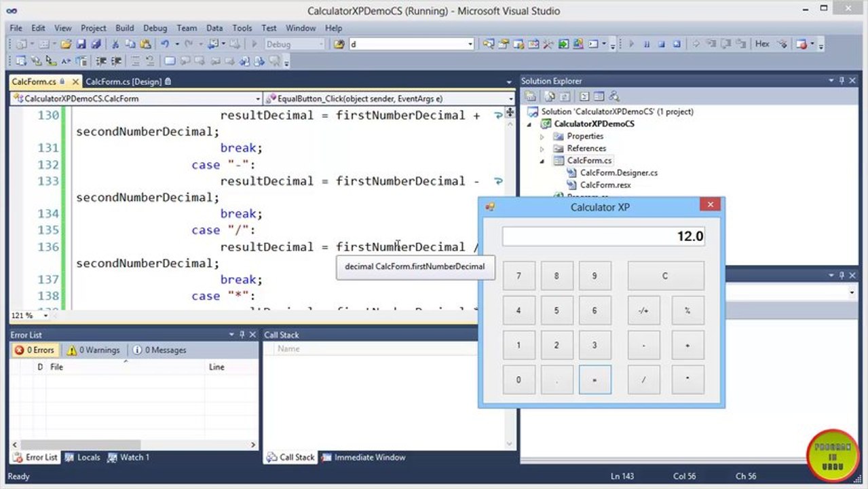Image resolution: width=868 pixels, height=489 pixels.
Task: Click Refresh icon in Solution Explorer
Action: [565, 96]
